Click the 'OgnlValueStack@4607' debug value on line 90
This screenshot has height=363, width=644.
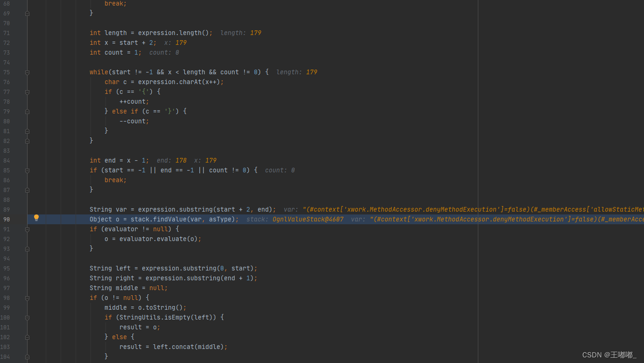(308, 220)
